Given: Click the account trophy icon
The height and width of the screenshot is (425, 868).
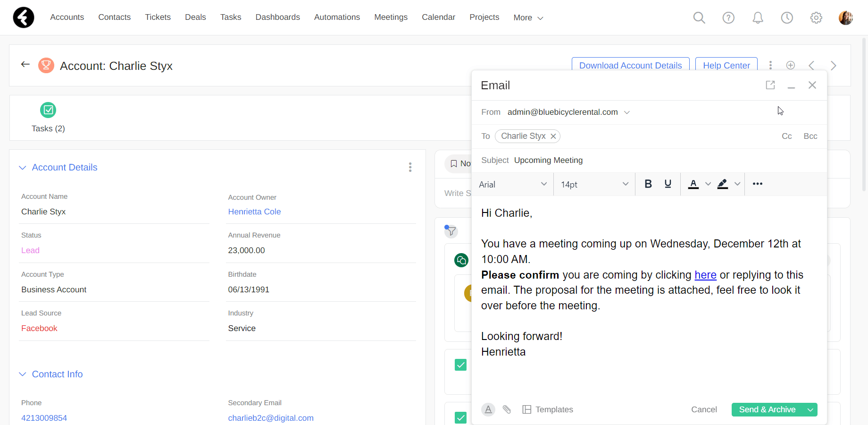Looking at the screenshot, I should [46, 65].
